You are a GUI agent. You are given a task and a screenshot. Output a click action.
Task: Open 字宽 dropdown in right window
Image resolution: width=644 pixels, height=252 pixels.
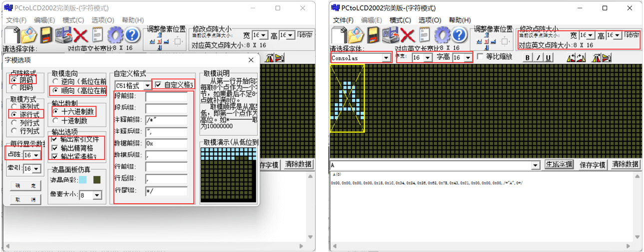coord(428,58)
